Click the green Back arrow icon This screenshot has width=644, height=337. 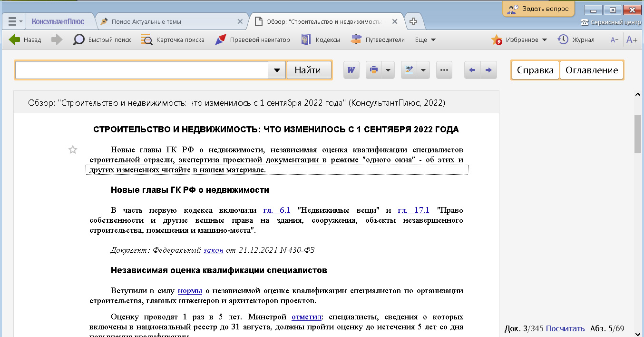tap(15, 40)
